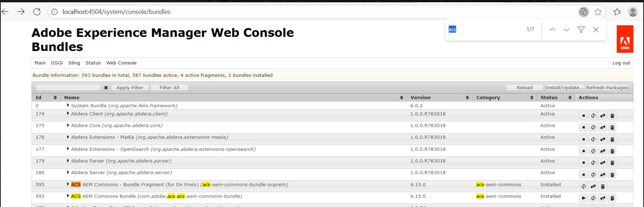Focus the bundle filter text field
Viewport: 644px width, 207px height.
click(x=69, y=87)
